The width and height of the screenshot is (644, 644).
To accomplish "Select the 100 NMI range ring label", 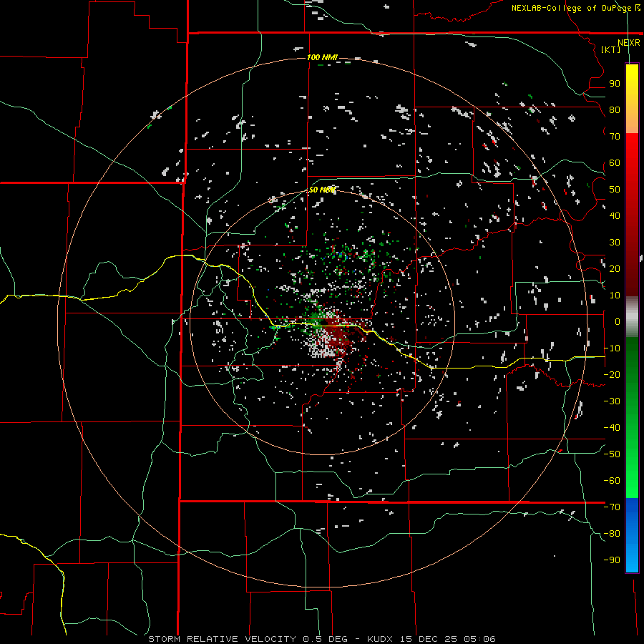I will pyautogui.click(x=322, y=57).
